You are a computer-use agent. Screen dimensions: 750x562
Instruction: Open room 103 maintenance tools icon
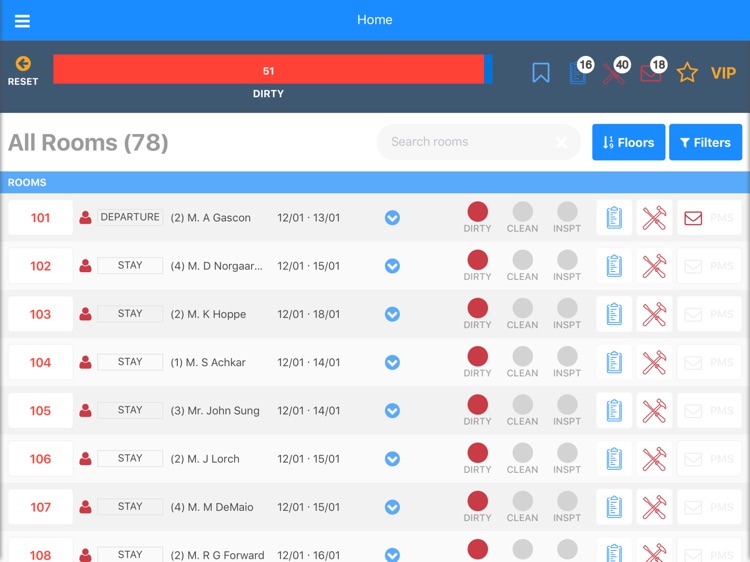654,314
